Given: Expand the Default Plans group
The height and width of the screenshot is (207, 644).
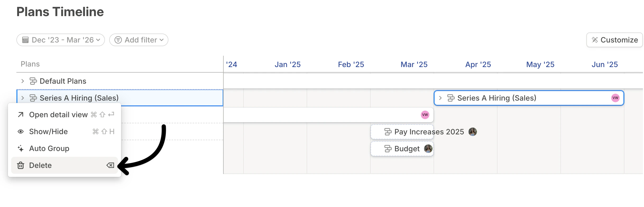Looking at the screenshot, I should coord(22,81).
